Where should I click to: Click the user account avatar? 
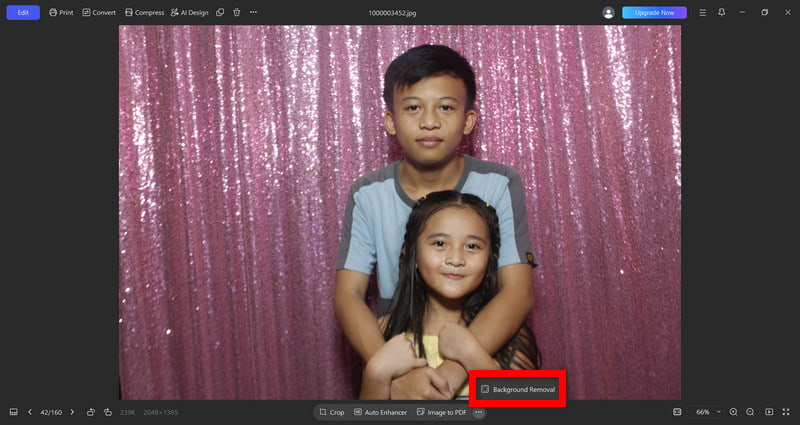point(608,13)
